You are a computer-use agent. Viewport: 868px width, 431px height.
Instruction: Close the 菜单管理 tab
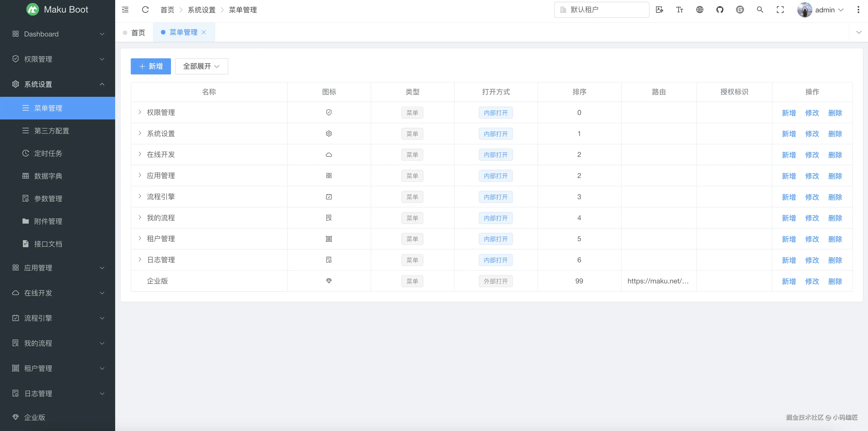[x=203, y=32]
